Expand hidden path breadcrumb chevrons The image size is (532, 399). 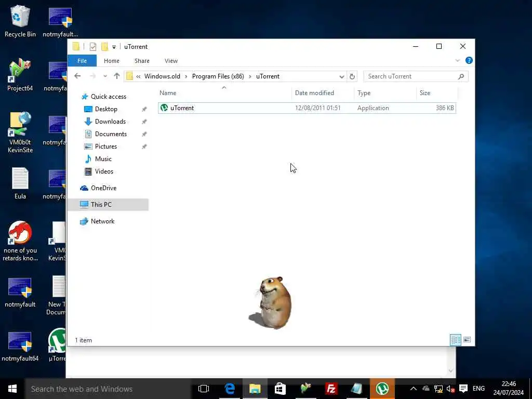[138, 76]
